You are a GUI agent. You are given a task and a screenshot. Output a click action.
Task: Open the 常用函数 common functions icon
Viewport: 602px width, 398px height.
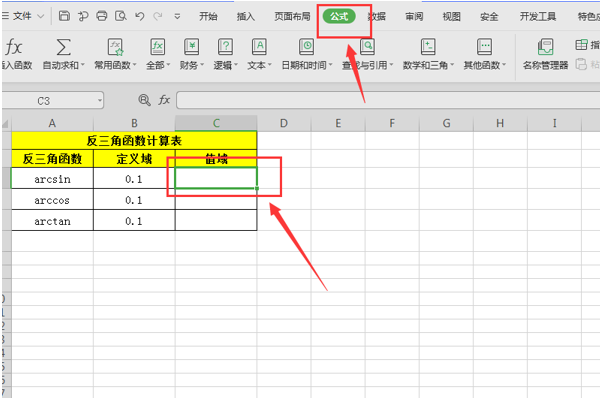point(115,47)
